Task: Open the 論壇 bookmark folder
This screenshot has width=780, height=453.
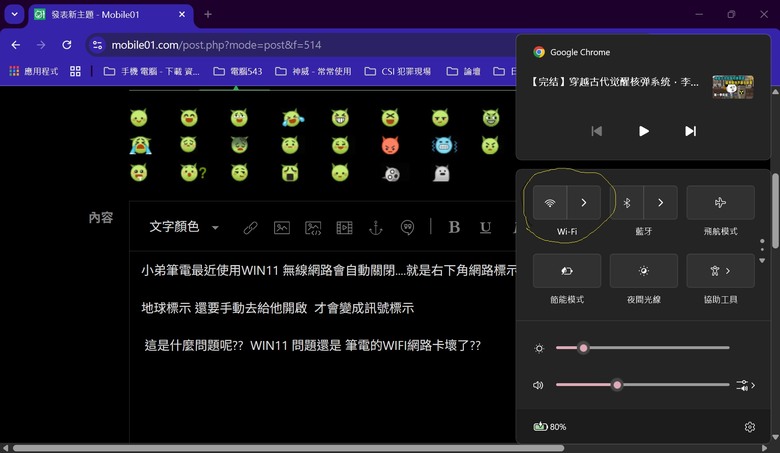Action: (x=463, y=71)
